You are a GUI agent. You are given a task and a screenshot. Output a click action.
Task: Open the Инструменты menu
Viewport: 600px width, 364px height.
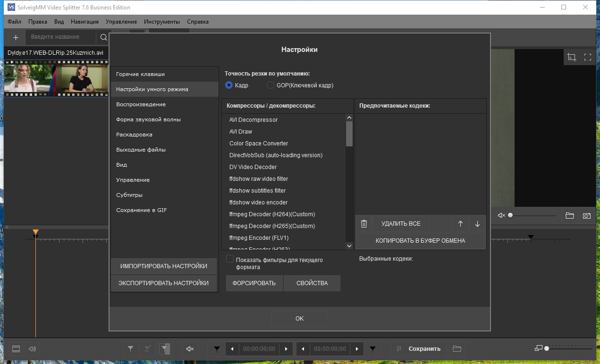coord(162,22)
